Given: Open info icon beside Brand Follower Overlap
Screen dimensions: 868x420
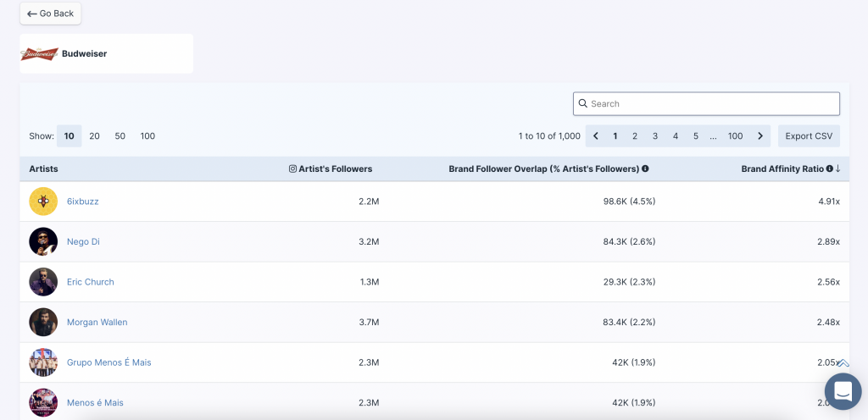Looking at the screenshot, I should pos(645,169).
